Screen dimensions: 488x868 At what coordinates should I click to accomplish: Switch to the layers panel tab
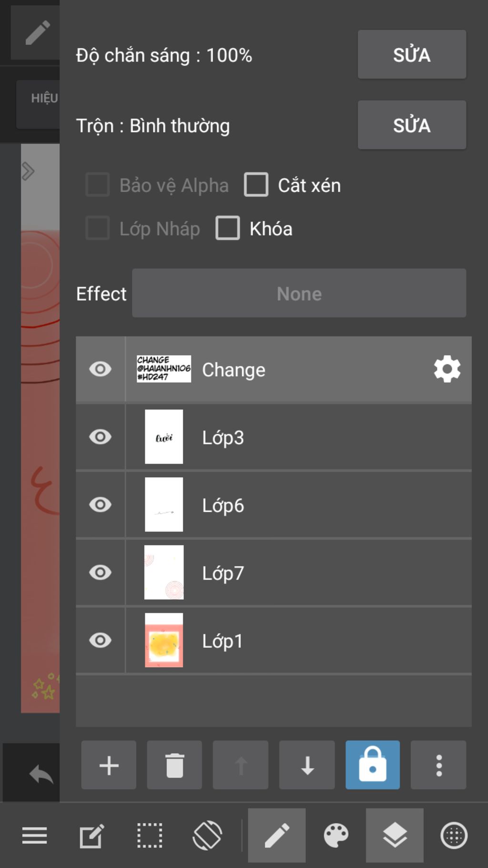click(395, 835)
